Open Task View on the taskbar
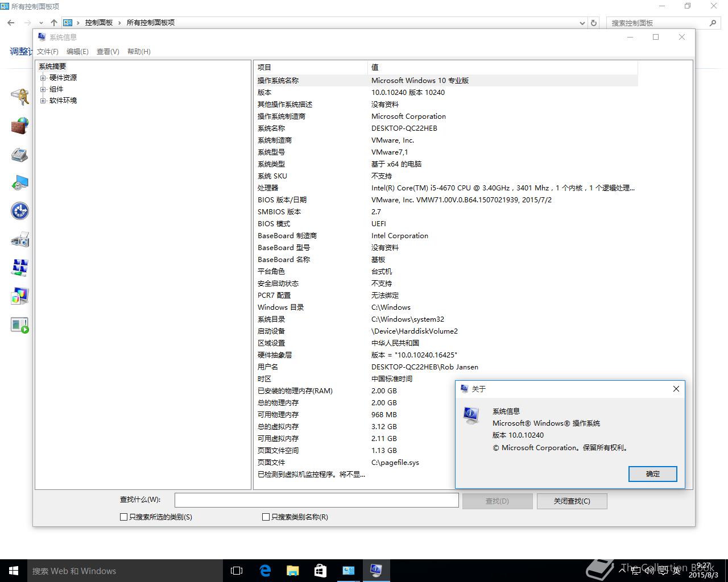Screen dimensions: 728x582 pos(237,571)
